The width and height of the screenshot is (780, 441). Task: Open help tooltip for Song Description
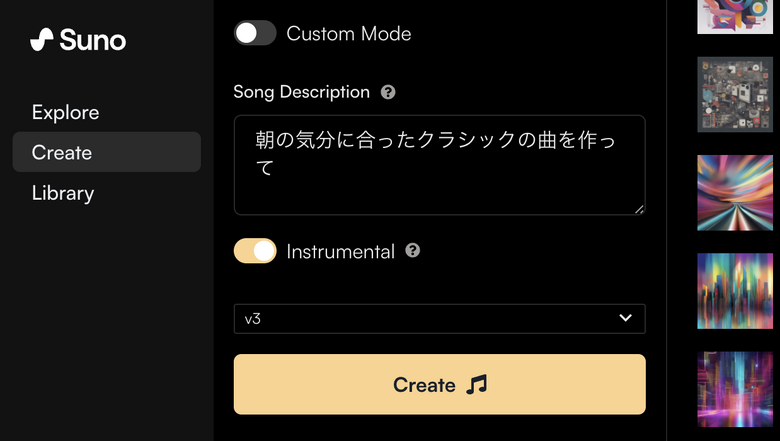pos(388,92)
